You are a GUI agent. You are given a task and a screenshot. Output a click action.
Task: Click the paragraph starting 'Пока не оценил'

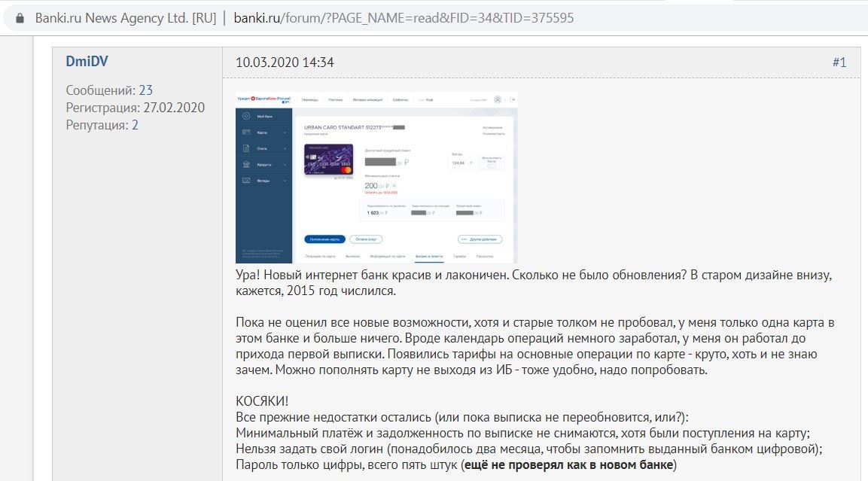coord(535,346)
